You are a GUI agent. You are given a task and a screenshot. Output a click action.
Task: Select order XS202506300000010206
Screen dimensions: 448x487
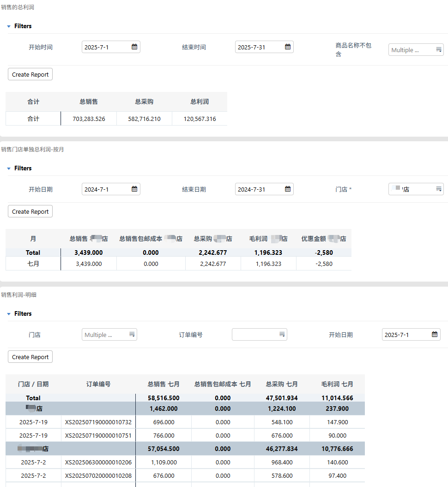click(x=98, y=462)
